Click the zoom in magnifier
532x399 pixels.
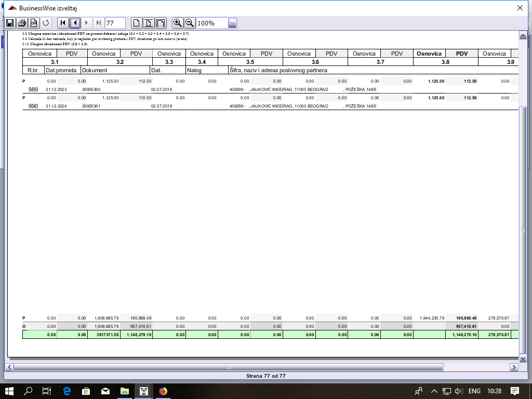click(x=178, y=23)
